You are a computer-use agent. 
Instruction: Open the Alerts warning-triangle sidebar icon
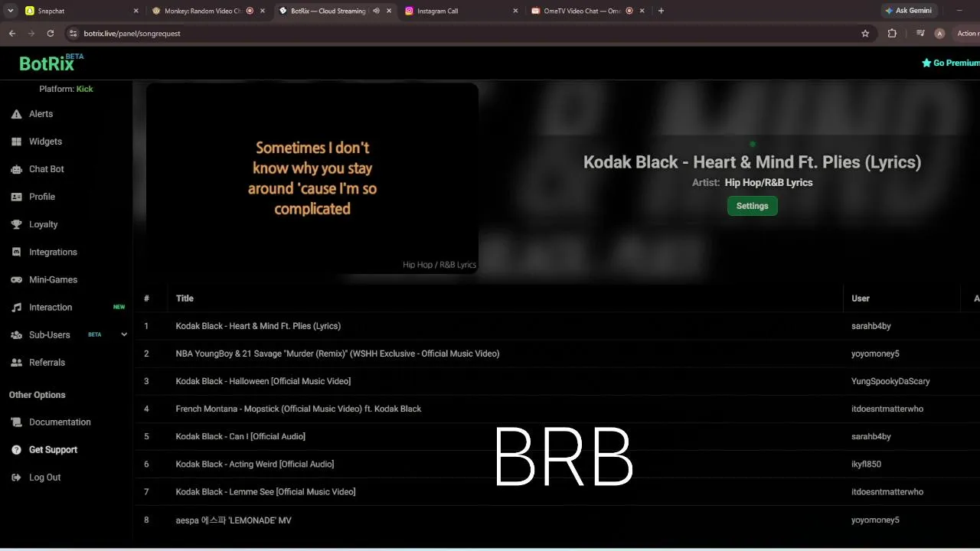(x=16, y=114)
